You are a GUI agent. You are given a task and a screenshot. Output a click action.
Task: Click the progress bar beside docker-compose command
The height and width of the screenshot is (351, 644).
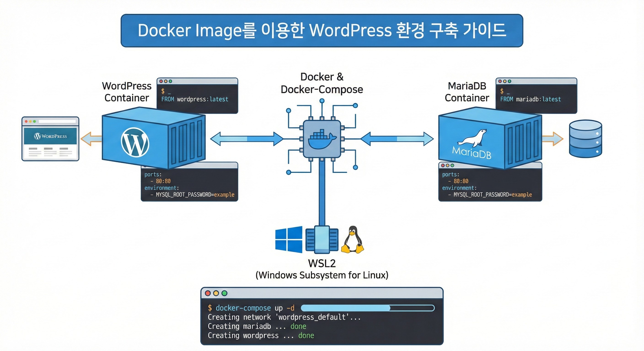pos(368,308)
